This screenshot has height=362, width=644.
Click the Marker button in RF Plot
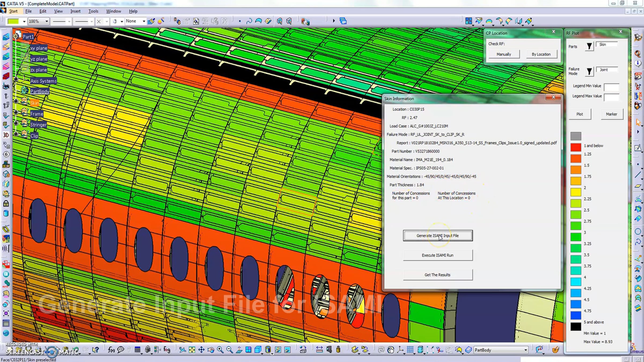pos(612,114)
